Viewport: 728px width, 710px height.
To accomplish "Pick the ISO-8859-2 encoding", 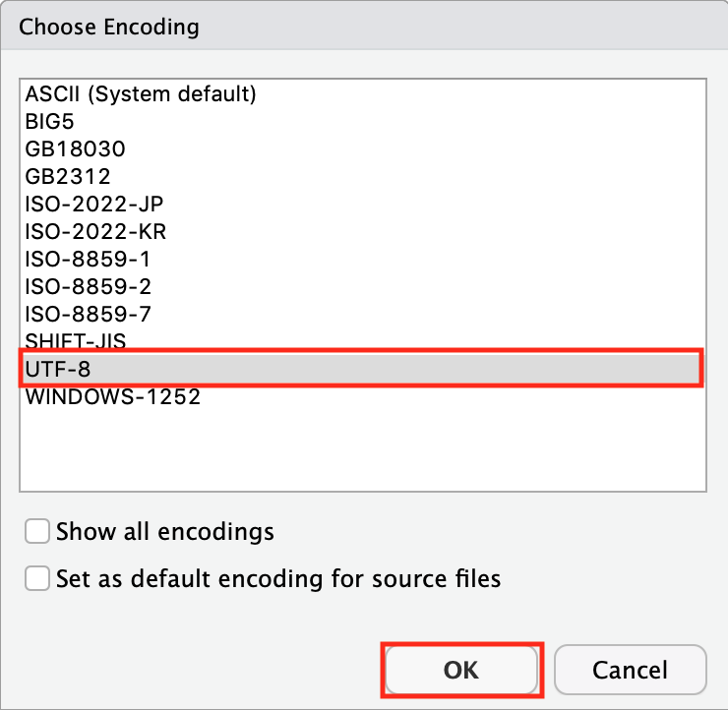I will (x=89, y=287).
